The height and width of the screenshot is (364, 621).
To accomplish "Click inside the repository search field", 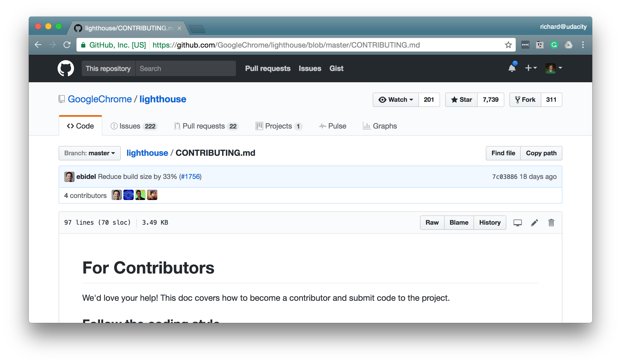I will pyautogui.click(x=186, y=68).
